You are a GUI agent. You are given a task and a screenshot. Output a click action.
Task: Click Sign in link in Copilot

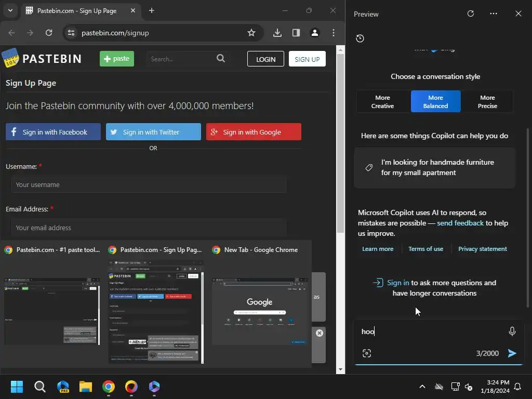coord(398,283)
